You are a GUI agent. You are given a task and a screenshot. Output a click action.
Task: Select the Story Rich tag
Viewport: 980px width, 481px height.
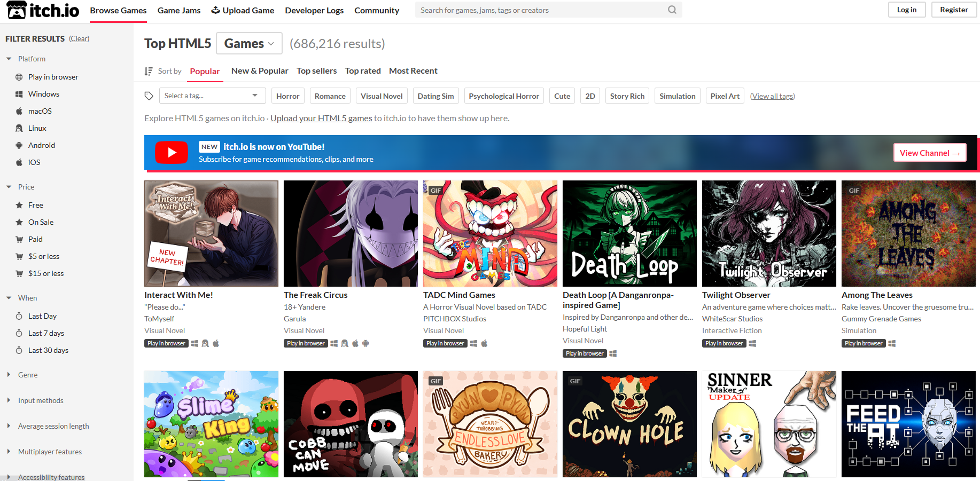(x=627, y=96)
